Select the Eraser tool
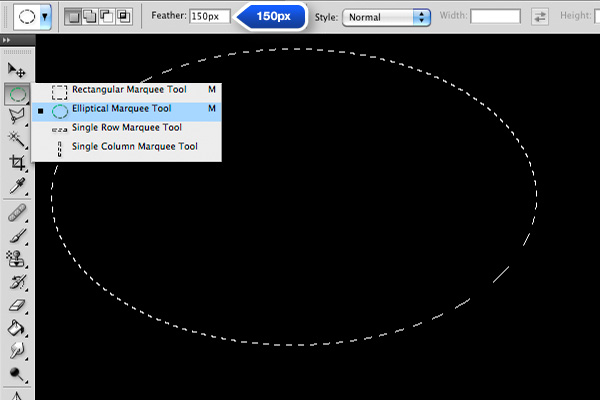600x400 pixels. coord(17,305)
